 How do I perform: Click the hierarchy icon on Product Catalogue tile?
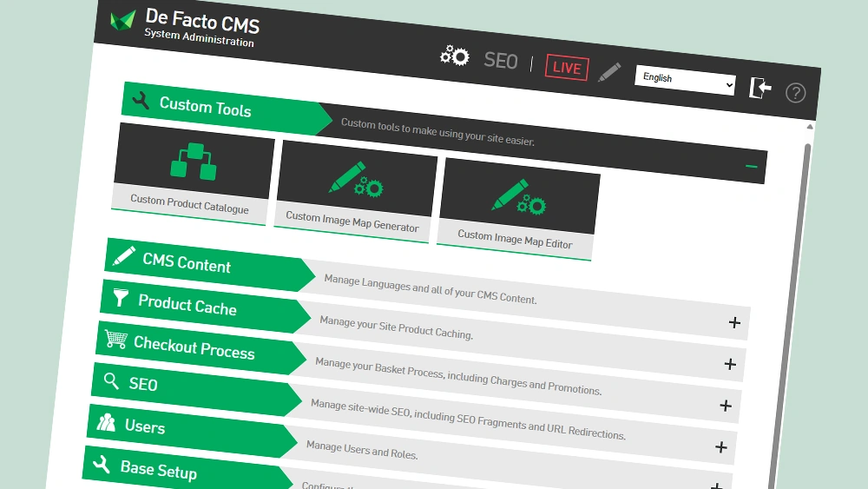click(194, 162)
